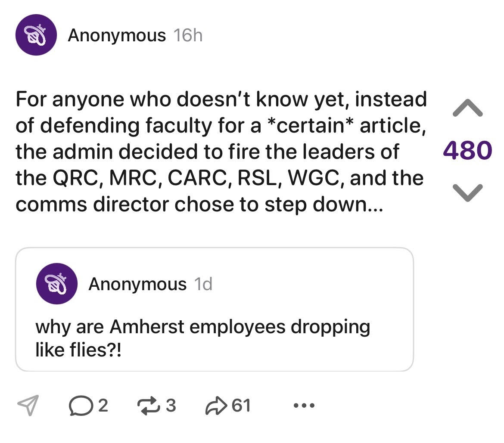Open comments via the speech bubble icon

(x=78, y=406)
